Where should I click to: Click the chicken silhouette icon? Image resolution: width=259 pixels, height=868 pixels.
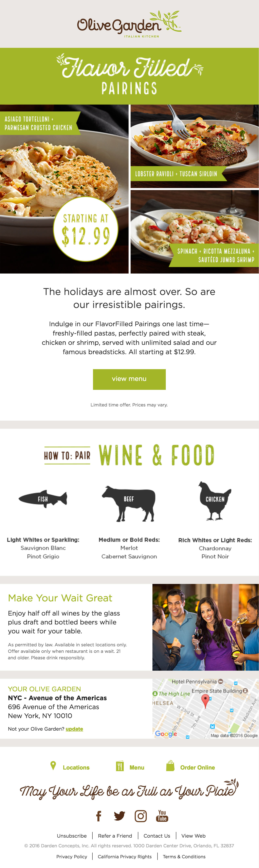[215, 500]
